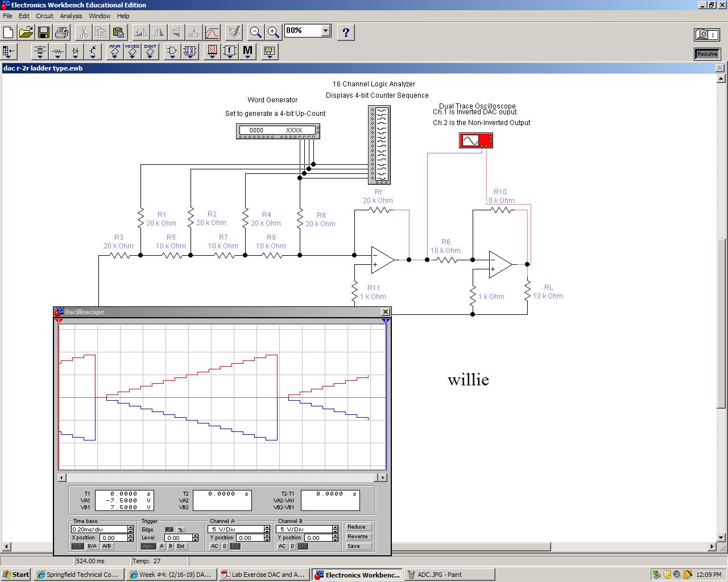Select the oscilloscope instrument in the circuit
This screenshot has height=582, width=728.
[476, 140]
